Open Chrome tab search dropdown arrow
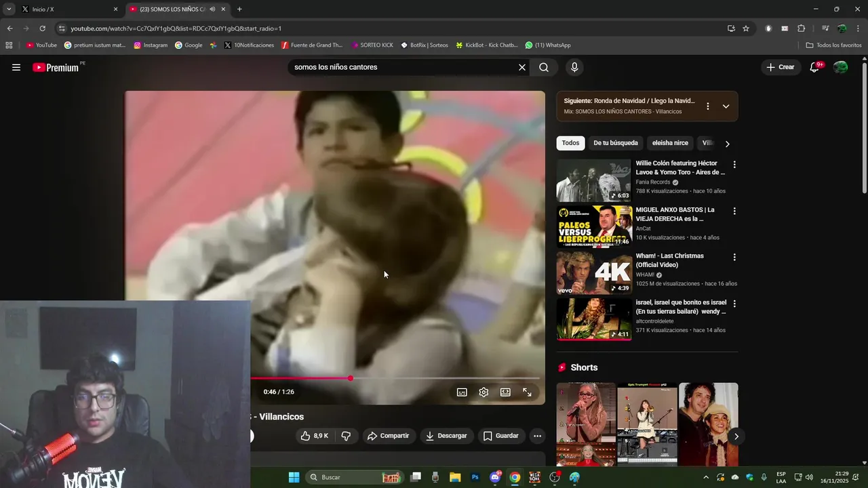The image size is (868, 488). pos(9,9)
